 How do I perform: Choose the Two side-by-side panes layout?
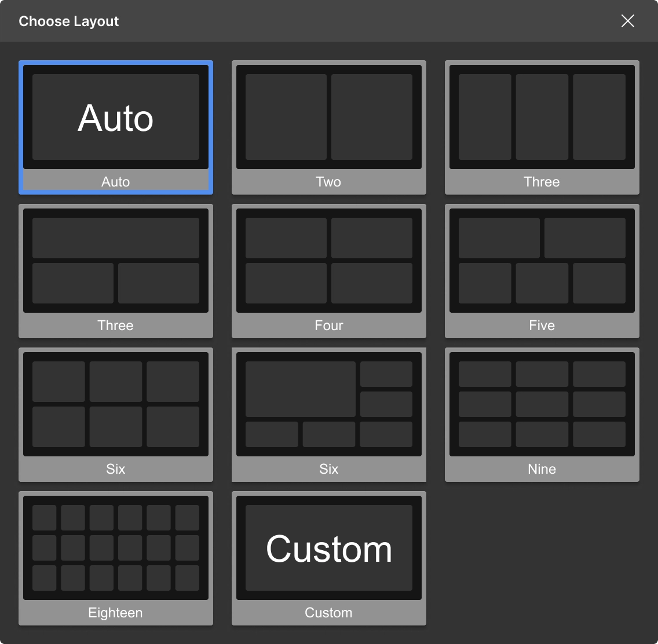coord(328,117)
